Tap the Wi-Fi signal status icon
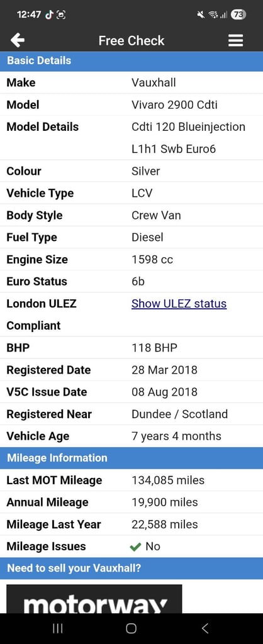263x644 pixels. tap(213, 15)
